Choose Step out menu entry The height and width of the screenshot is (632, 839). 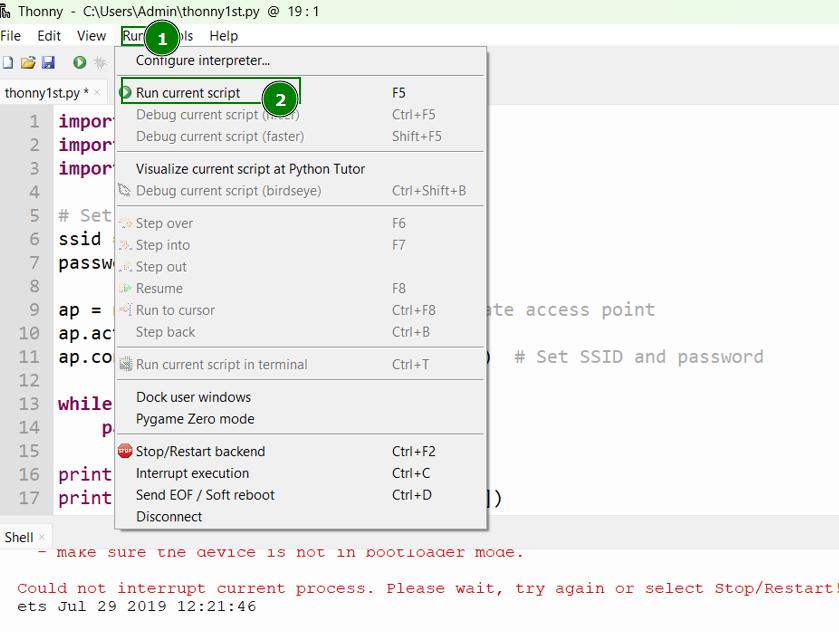pos(301,266)
